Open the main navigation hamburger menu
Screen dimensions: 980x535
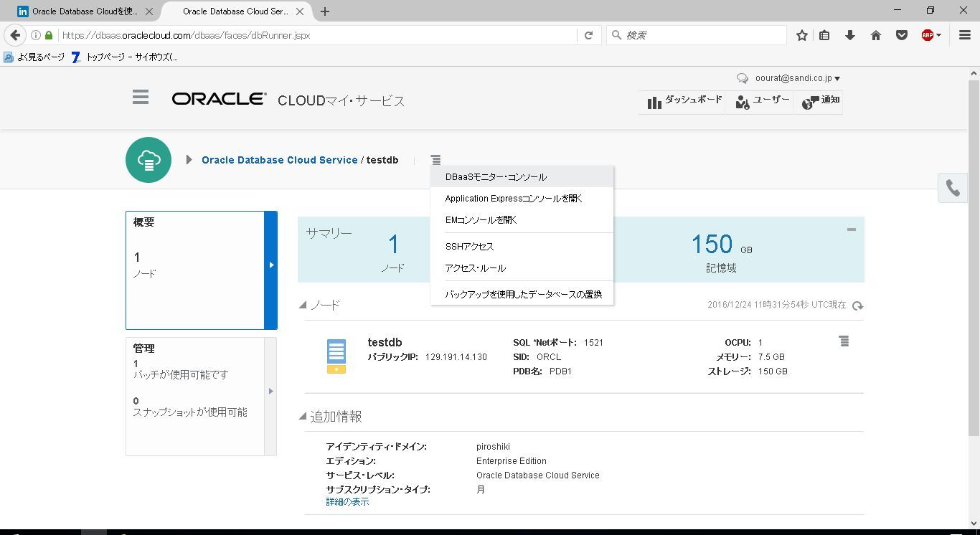point(141,98)
